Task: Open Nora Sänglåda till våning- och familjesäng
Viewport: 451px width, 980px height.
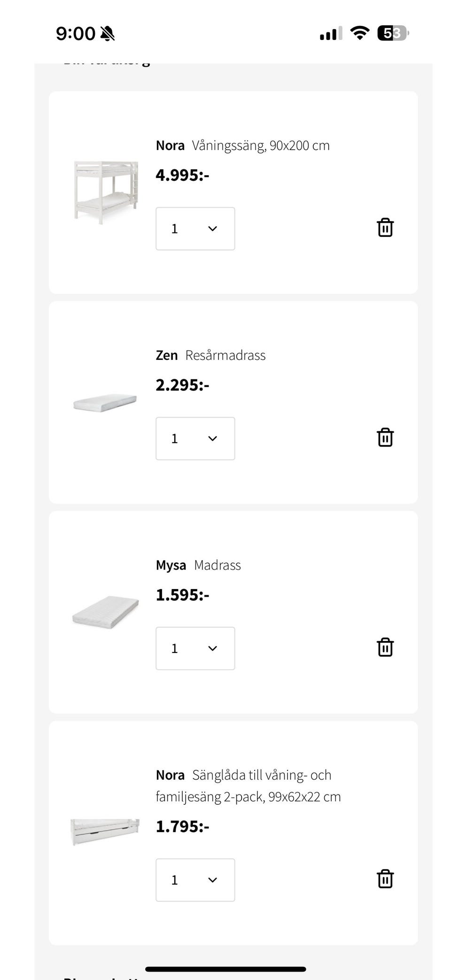Action: tap(248, 786)
